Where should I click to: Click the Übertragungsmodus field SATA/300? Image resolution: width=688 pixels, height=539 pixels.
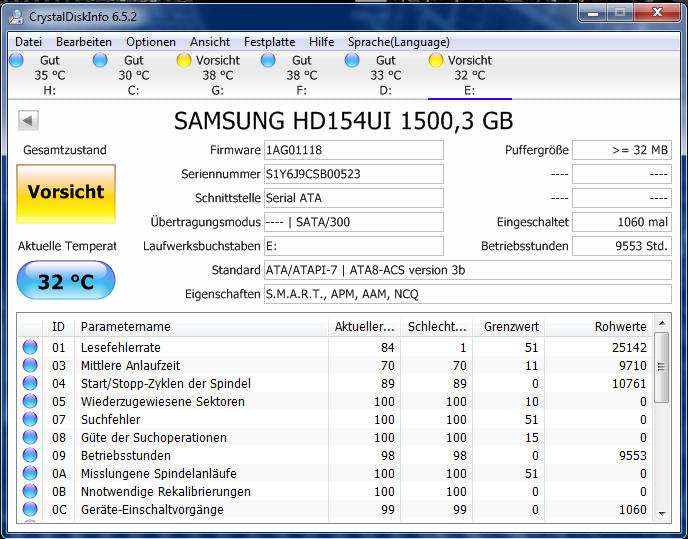point(354,222)
